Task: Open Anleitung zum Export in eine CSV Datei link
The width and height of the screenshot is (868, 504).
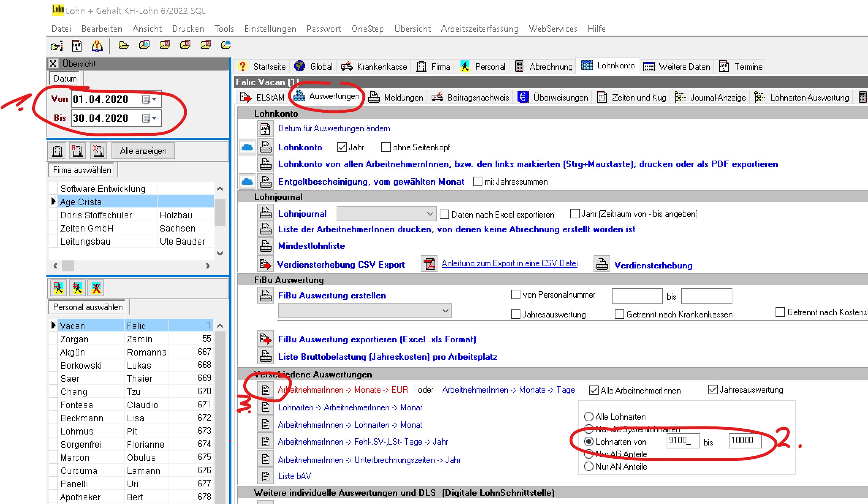Action: pyautogui.click(x=509, y=263)
